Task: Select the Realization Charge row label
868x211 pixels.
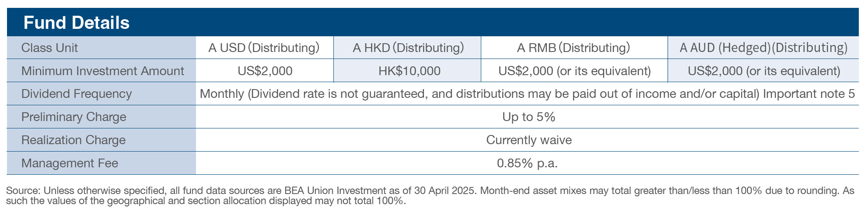Action: point(73,140)
